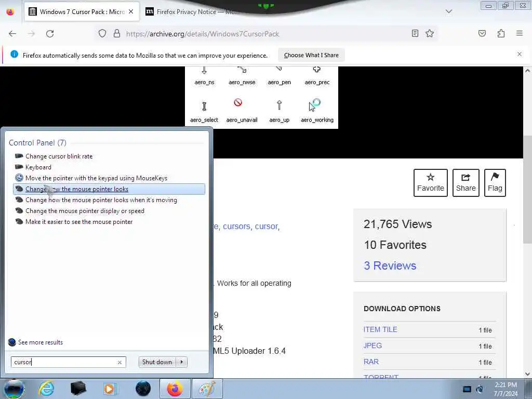The image size is (532, 399).
Task: Click the Flag button
Action: click(x=495, y=183)
